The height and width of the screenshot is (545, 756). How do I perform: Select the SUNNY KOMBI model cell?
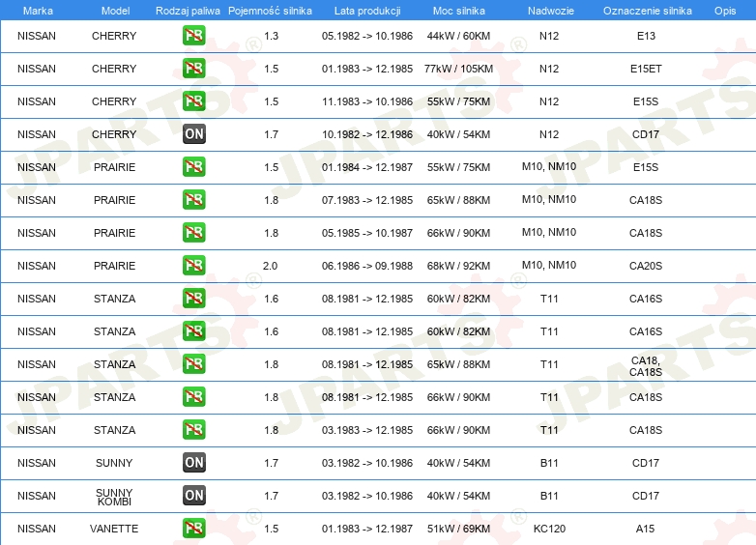tap(114, 497)
